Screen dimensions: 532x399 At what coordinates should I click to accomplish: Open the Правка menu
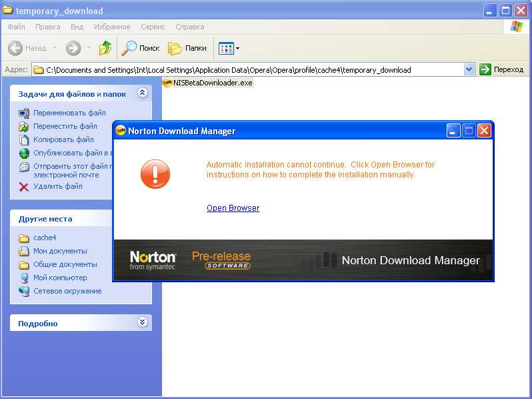pos(48,27)
